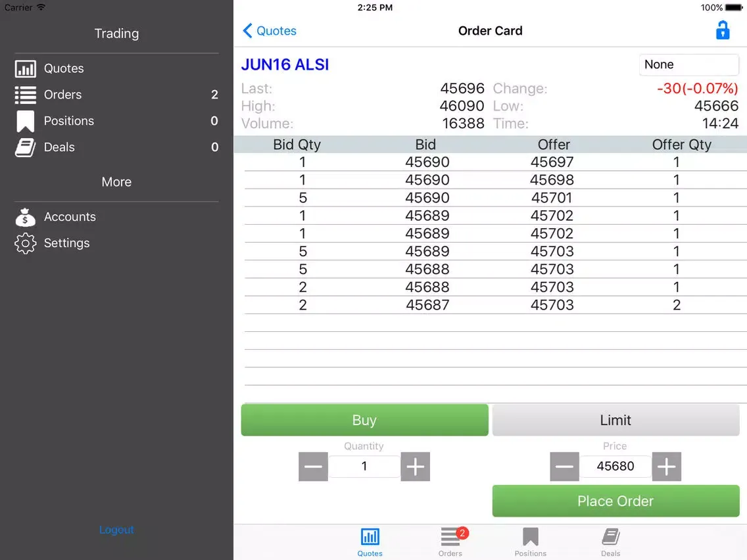Increase price with the plus button
747x560 pixels.
tap(666, 466)
